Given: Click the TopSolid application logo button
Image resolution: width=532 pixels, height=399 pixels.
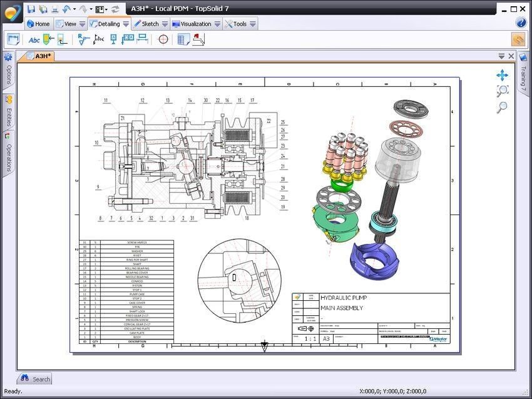Looking at the screenshot, I should [13, 12].
